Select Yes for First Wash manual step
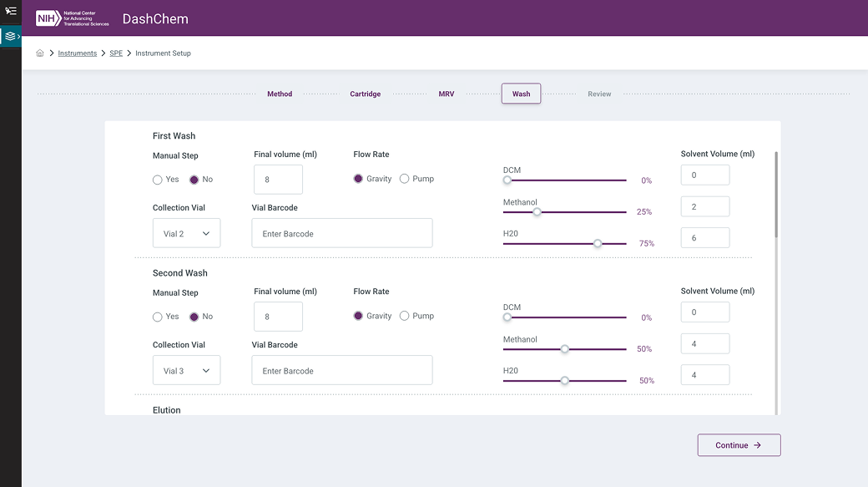Image resolution: width=868 pixels, height=487 pixels. click(158, 180)
